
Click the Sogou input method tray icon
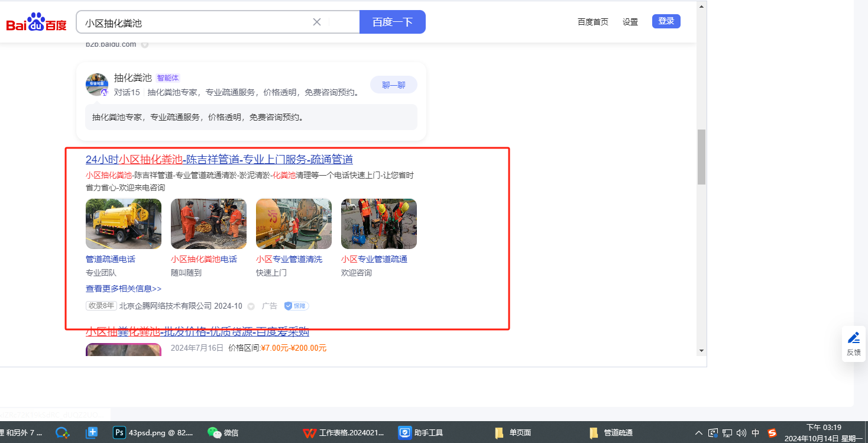[x=772, y=432]
